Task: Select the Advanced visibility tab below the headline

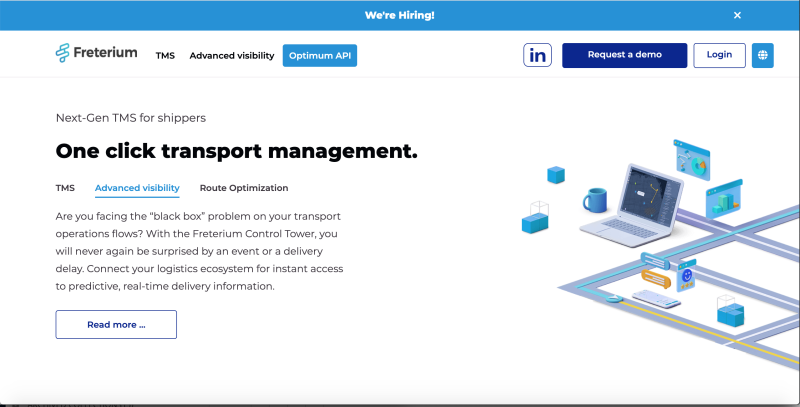Action: tap(137, 188)
